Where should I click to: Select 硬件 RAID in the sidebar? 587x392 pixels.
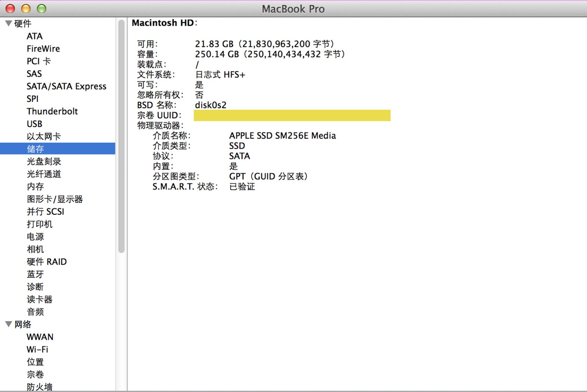click(x=46, y=262)
